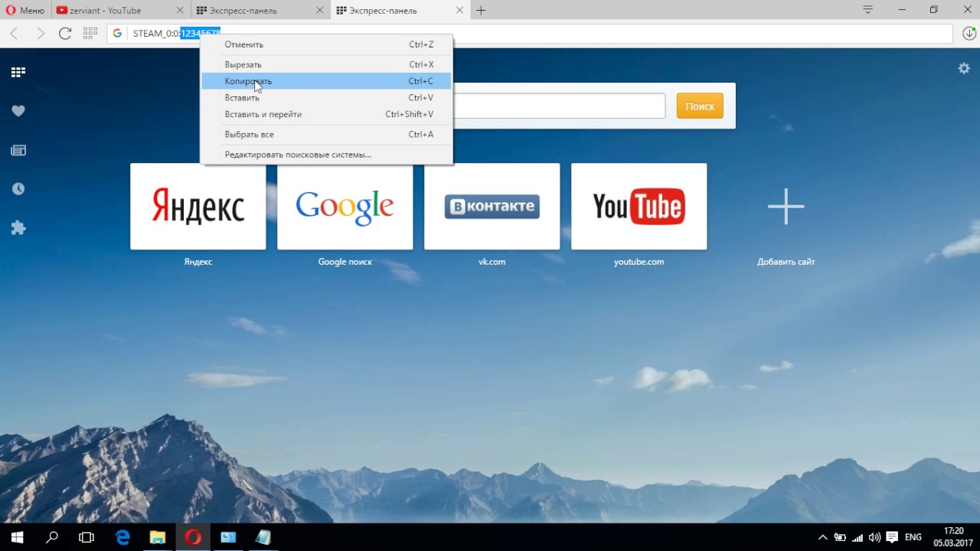This screenshot has width=980, height=551.
Task: Click the Добавить сайт caption text
Action: (x=786, y=262)
